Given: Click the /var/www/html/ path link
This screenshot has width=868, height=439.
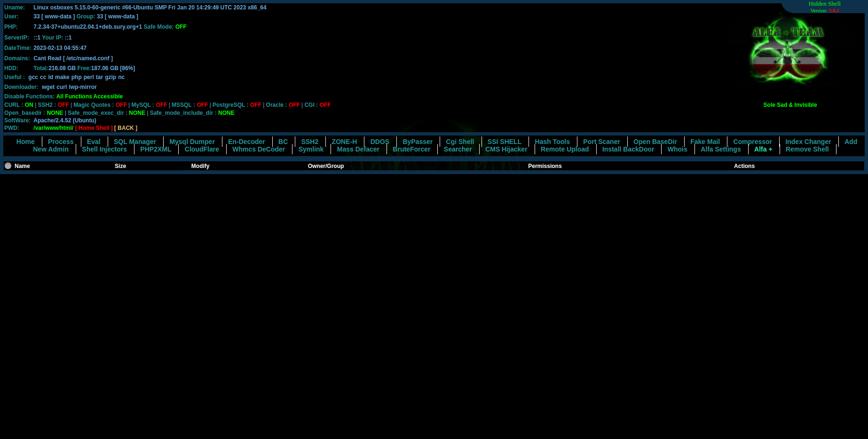Looking at the screenshot, I should 53,128.
